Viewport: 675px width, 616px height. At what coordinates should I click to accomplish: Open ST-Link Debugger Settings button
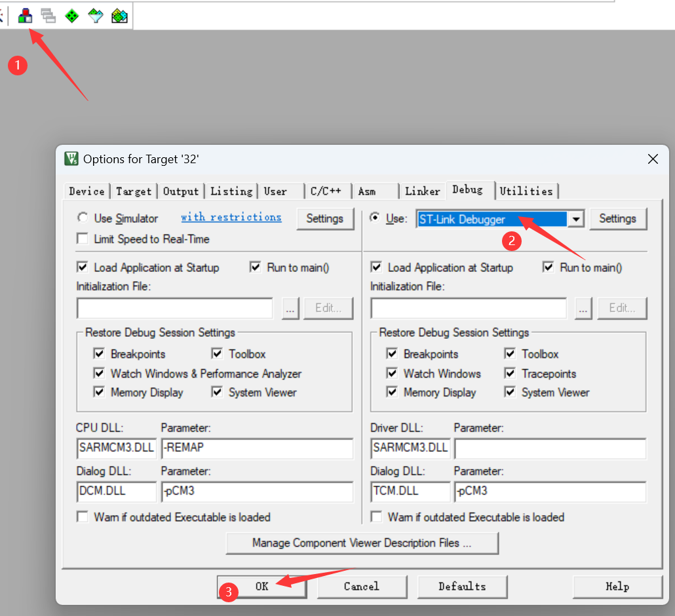point(618,219)
